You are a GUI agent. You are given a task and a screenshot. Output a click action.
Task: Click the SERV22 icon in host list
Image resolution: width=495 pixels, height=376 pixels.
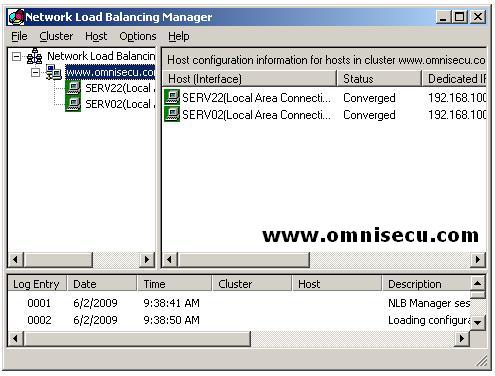pyautogui.click(x=172, y=97)
